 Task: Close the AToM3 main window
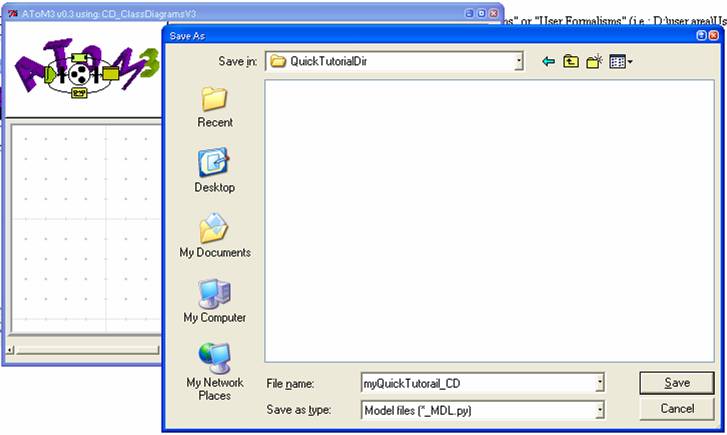click(494, 13)
